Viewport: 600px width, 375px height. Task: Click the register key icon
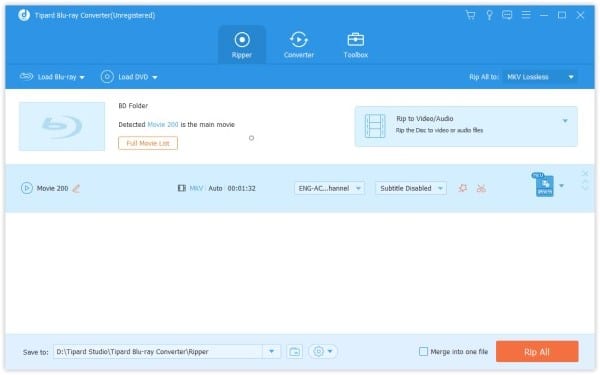coord(489,15)
